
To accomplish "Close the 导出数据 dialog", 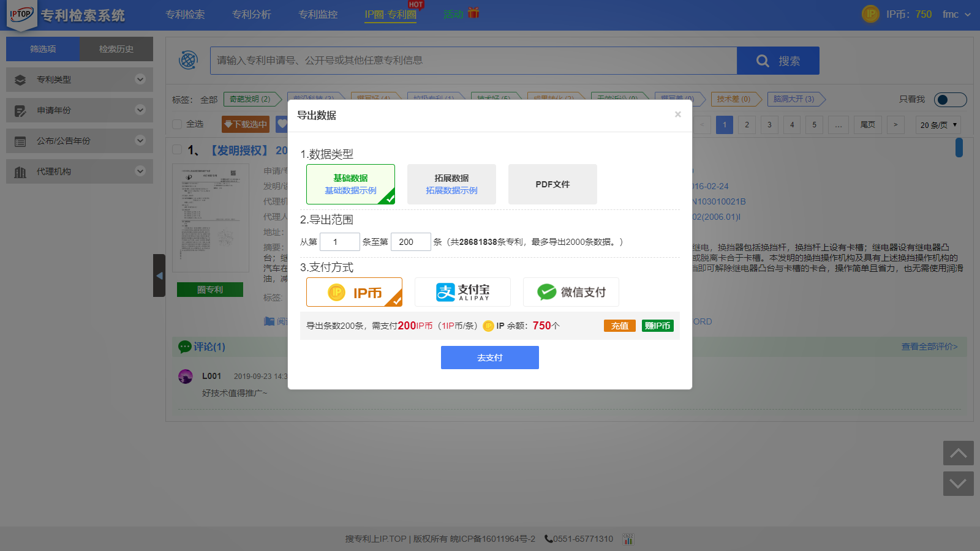I will (x=677, y=114).
